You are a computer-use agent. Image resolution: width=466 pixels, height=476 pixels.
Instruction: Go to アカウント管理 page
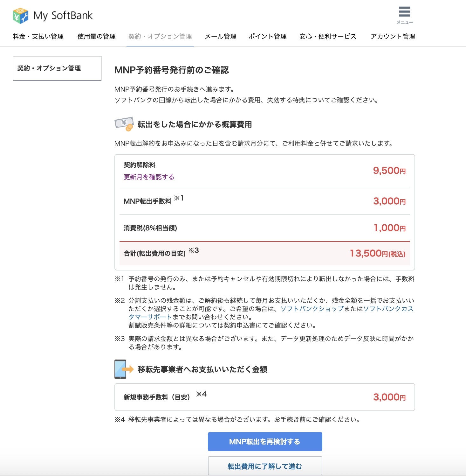click(x=393, y=37)
